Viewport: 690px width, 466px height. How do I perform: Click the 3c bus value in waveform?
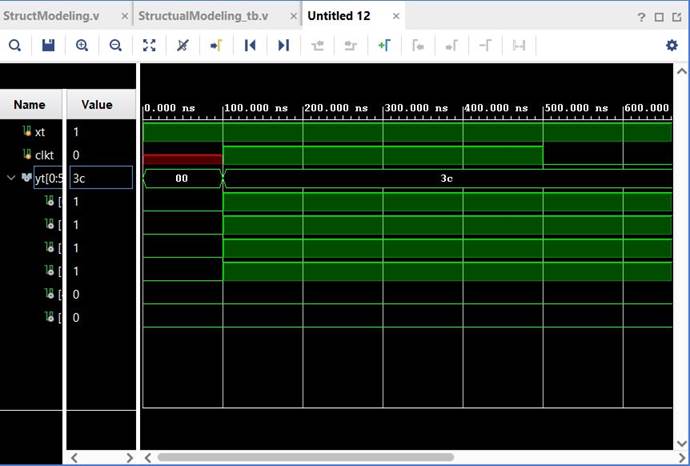pos(446,178)
